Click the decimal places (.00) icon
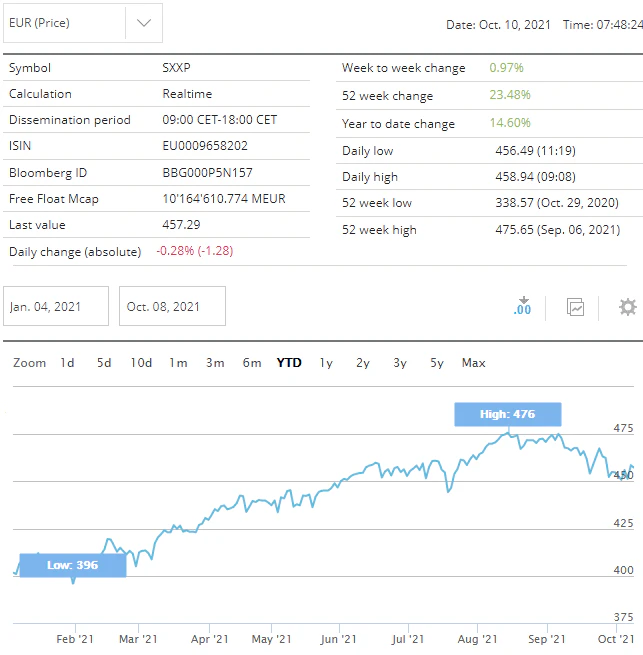Image resolution: width=643 pixels, height=655 pixels. (522, 307)
